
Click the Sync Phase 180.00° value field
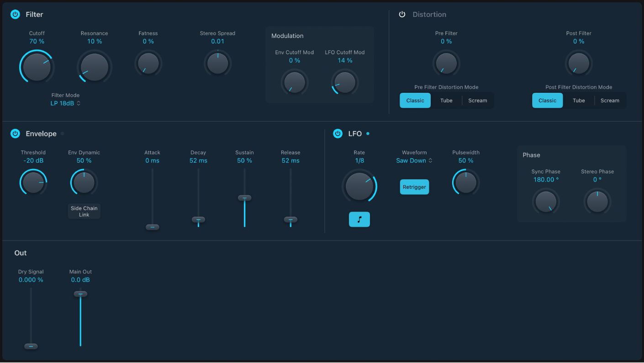point(546,180)
